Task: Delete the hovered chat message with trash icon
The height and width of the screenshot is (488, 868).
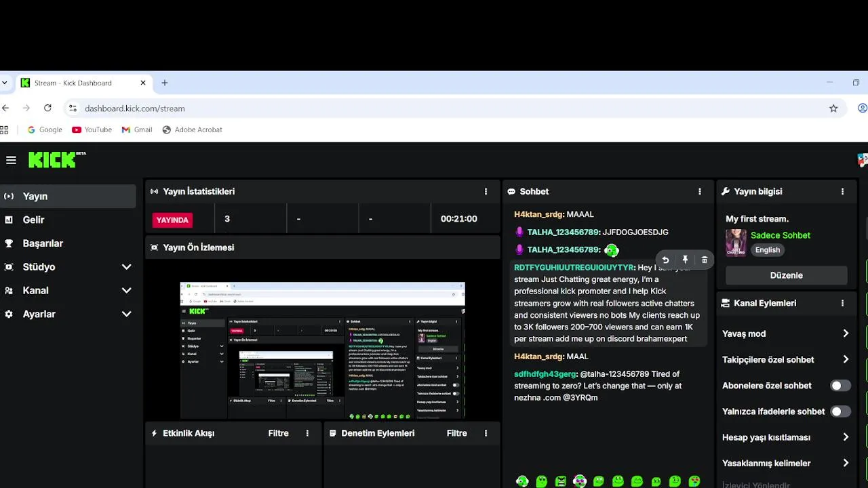Action: (x=705, y=260)
